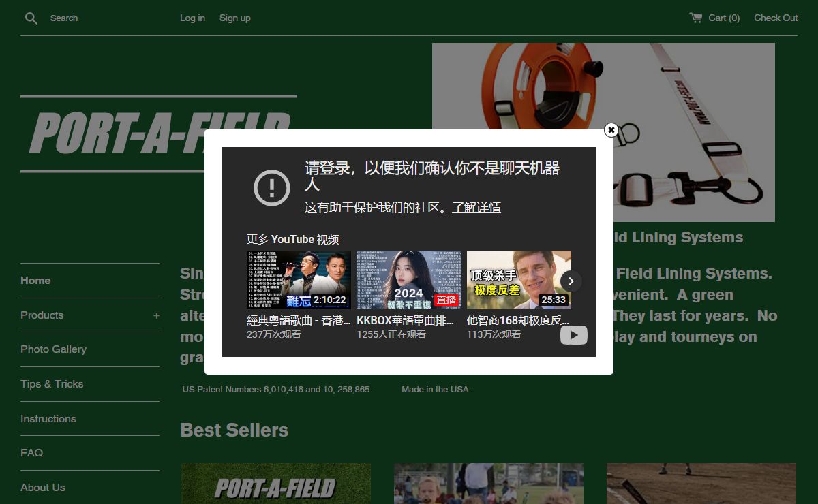Click the YouTube logo icon in popup
Image resolution: width=818 pixels, height=504 pixels.
pyautogui.click(x=573, y=335)
